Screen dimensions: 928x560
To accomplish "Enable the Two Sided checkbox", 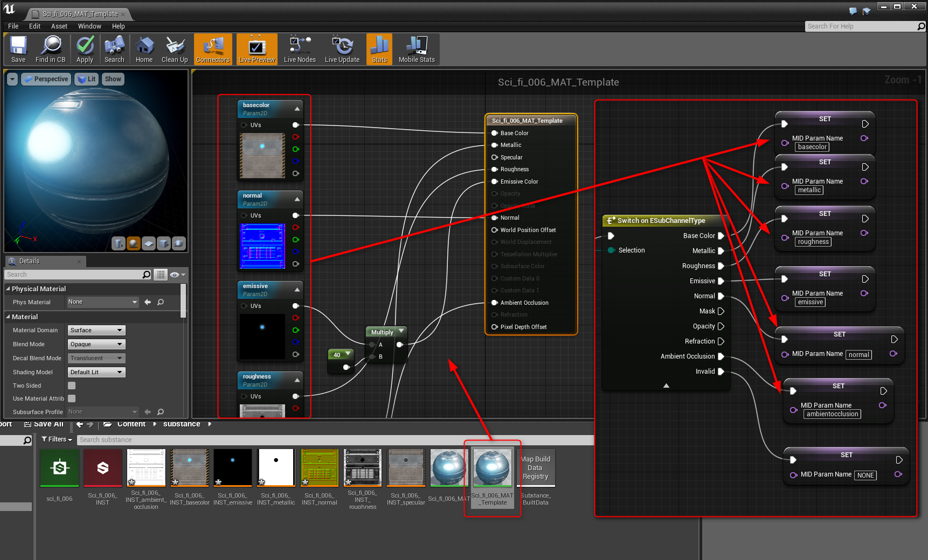I will 72,386.
